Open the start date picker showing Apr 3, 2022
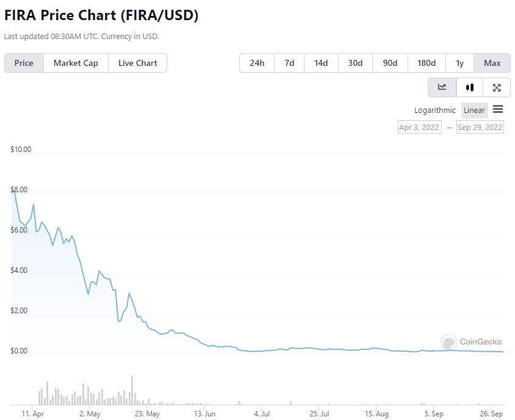This screenshot has width=515, height=420. click(x=419, y=127)
